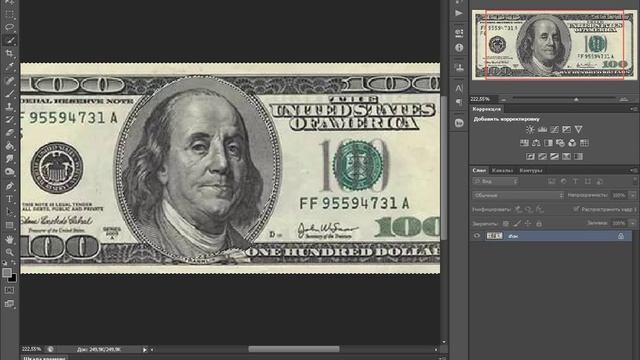Open the opacity slider dropdown arrow

633,196
